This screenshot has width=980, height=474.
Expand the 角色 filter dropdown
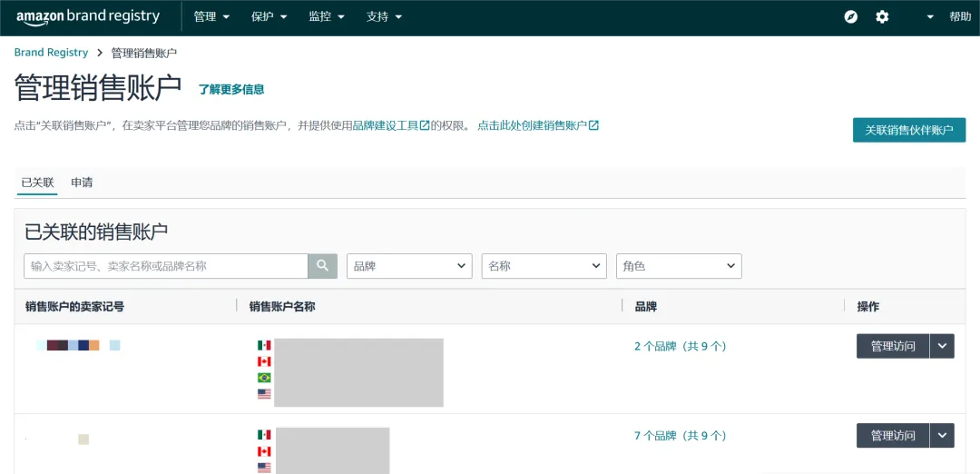click(678, 266)
